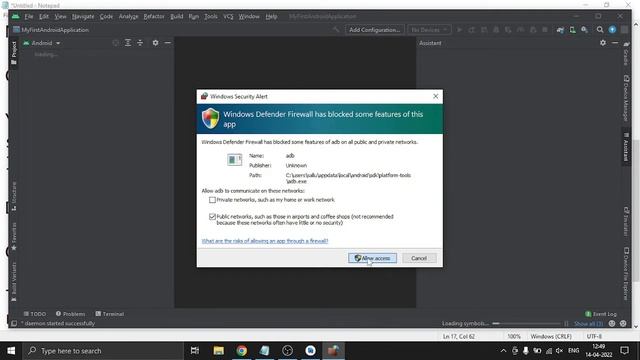Open the Help menu
This screenshot has width=640, height=360.
coord(271,16)
